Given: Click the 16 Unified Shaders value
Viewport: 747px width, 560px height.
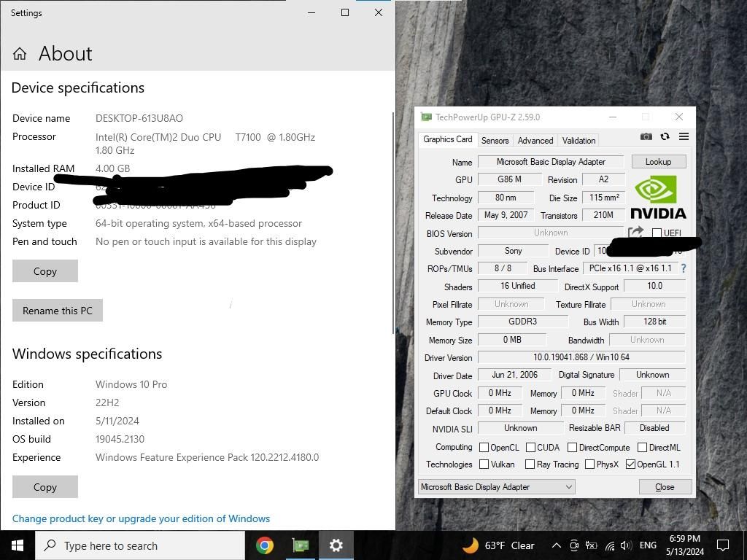Looking at the screenshot, I should (517, 286).
